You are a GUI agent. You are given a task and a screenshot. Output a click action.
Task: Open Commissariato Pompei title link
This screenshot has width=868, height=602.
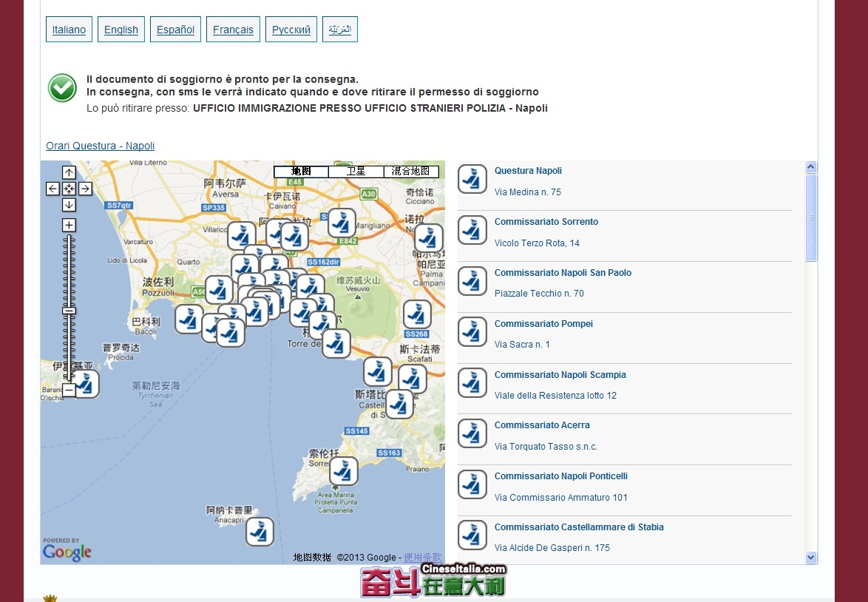(x=543, y=323)
